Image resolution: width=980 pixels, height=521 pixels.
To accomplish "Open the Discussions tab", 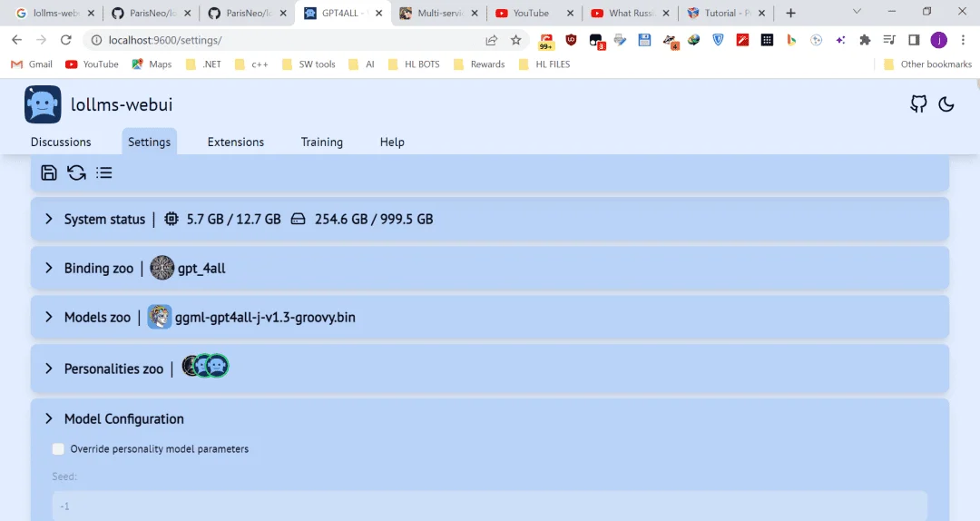I will 61,142.
